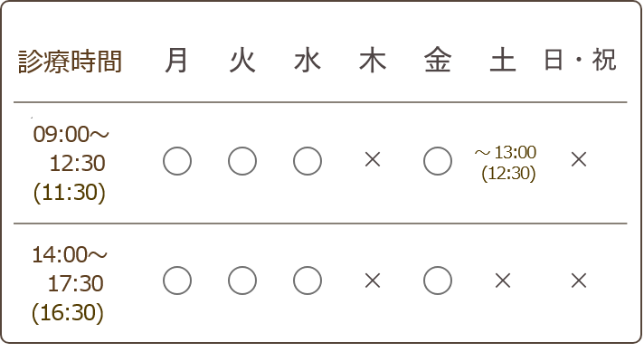Image resolution: width=644 pixels, height=352 pixels.
Task: Click the Friday morning circle mark
Action: click(x=438, y=161)
